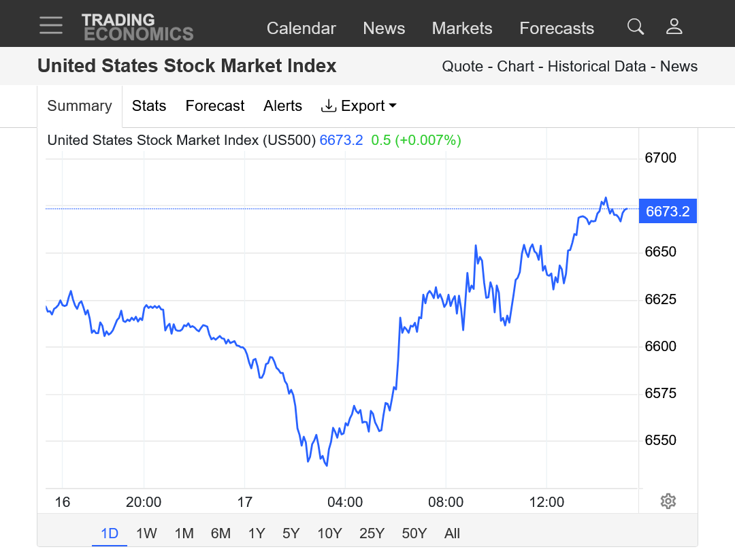Screen dimensions: 735x560
Task: Click the search magnifier icon
Action: click(x=636, y=27)
